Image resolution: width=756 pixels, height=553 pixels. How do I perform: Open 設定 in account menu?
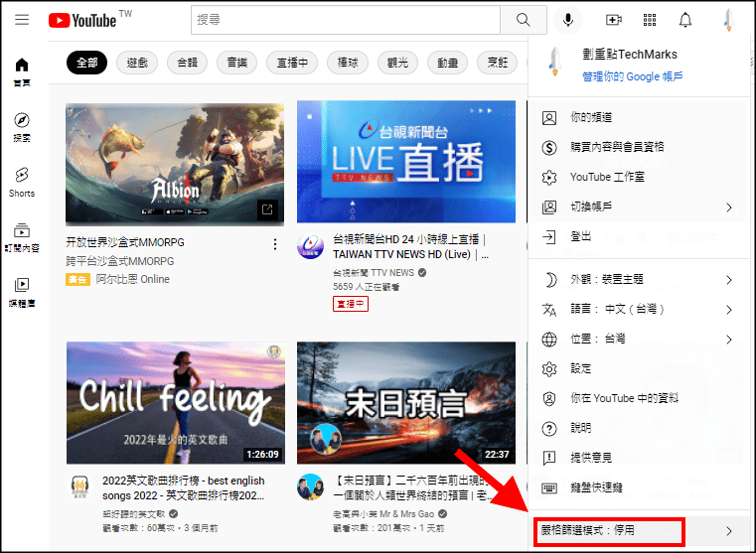point(639,369)
